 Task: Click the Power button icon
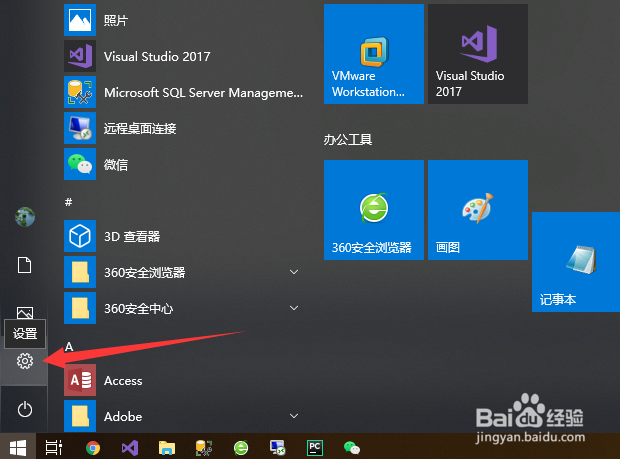pyautogui.click(x=25, y=409)
